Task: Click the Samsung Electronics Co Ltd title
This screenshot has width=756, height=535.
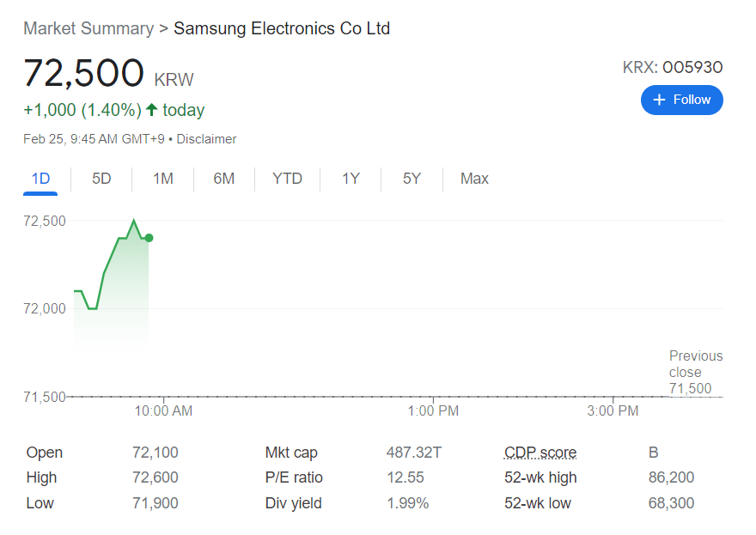Action: tap(282, 28)
